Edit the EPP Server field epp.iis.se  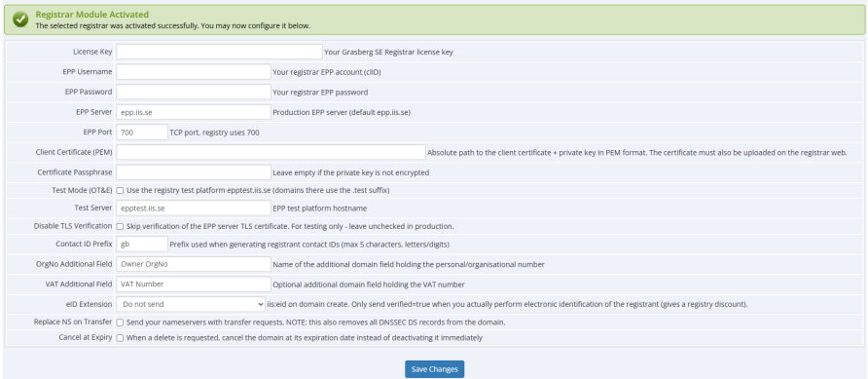(x=194, y=112)
